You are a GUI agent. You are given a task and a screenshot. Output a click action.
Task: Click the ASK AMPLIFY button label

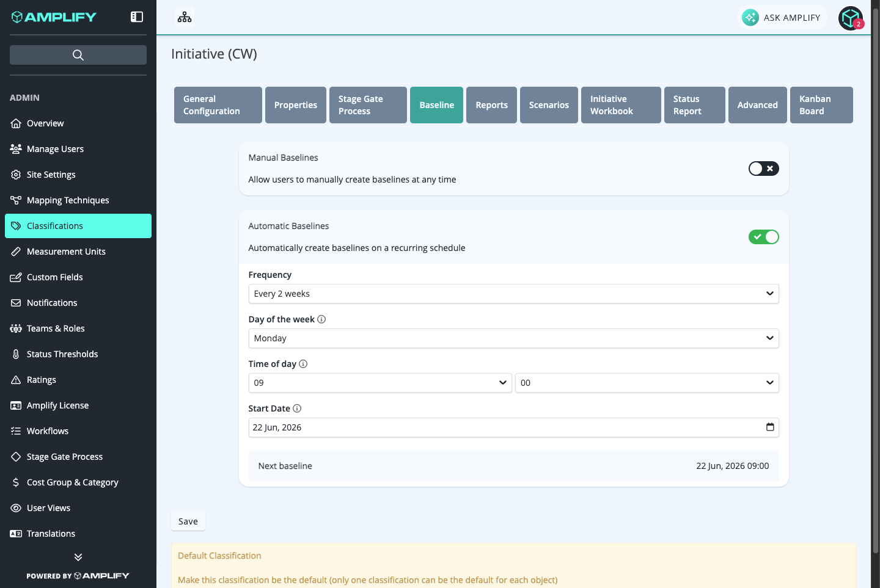tap(792, 18)
